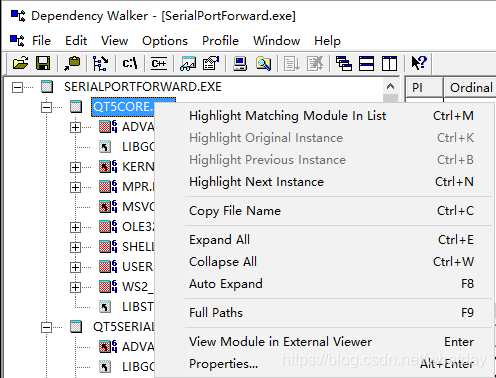Click the Open file toolbar icon
The height and width of the screenshot is (378, 496).
click(20, 63)
